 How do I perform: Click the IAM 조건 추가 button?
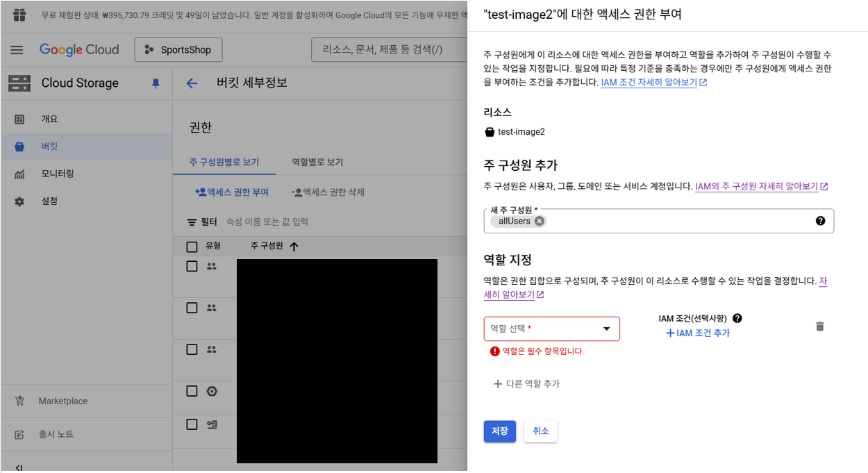[698, 333]
